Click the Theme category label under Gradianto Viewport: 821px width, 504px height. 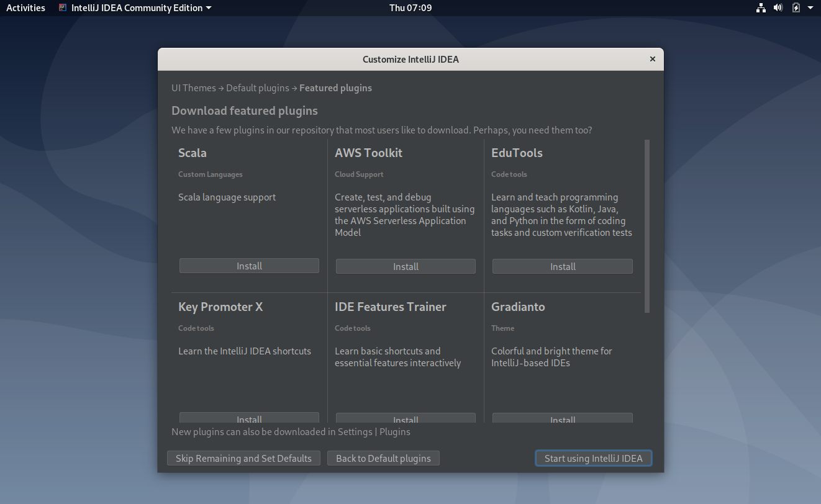coord(502,328)
